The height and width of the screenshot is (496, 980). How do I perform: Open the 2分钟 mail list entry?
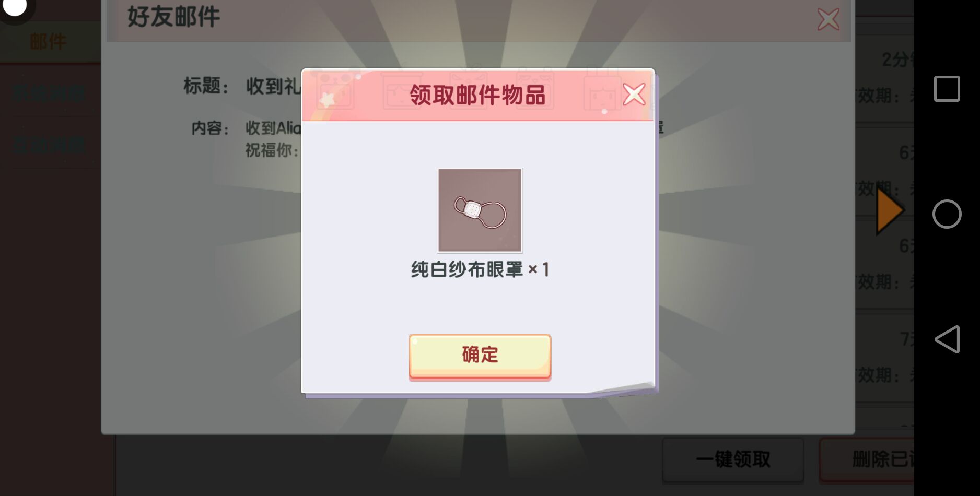pyautogui.click(x=885, y=78)
